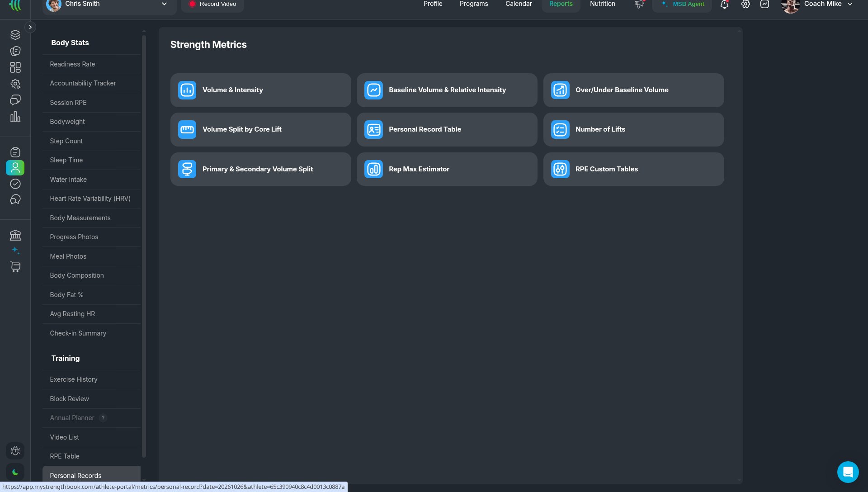Open Baseline Volume & Relative Intensity card

coord(447,90)
